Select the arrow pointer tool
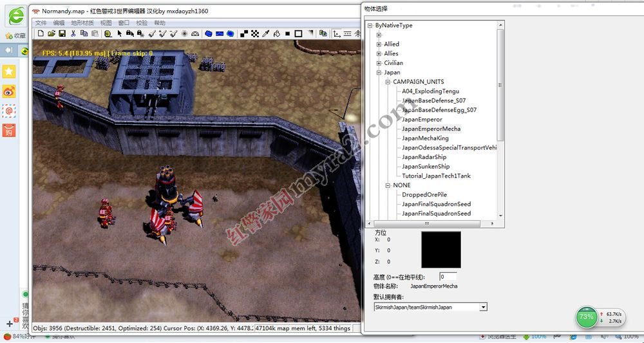644x343 pixels. 120,33
